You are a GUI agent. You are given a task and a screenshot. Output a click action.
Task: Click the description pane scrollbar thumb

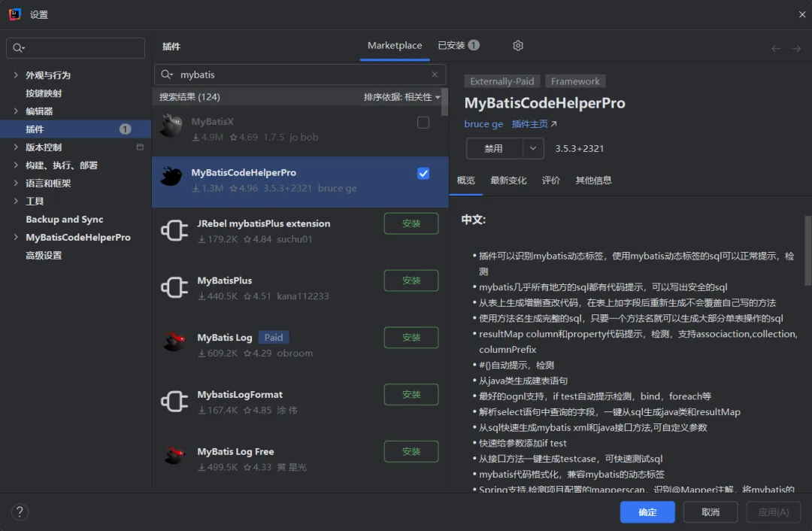pos(807,250)
